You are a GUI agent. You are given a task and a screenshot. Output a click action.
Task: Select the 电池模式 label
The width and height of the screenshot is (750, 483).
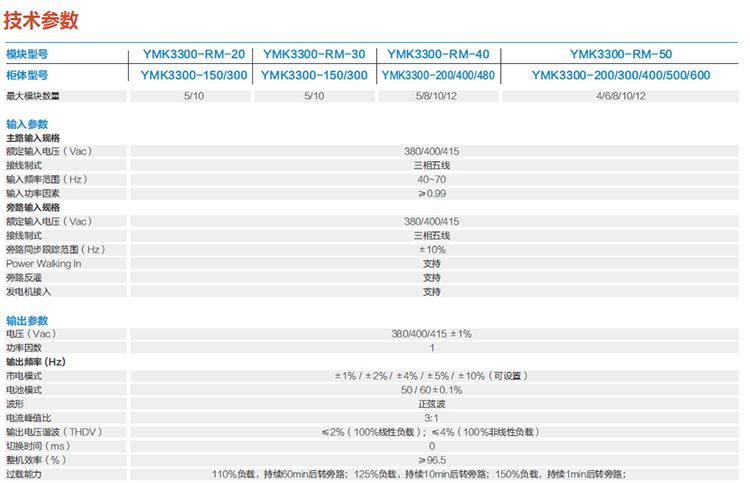(23, 390)
